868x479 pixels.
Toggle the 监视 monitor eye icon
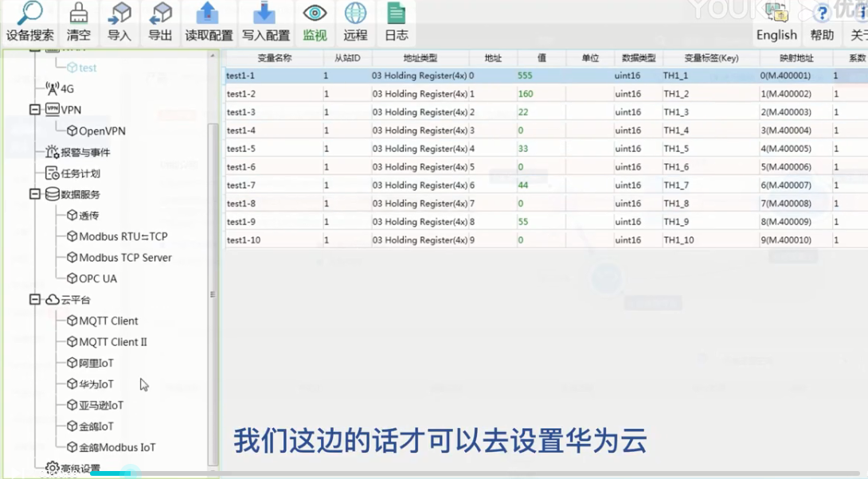pos(315,14)
